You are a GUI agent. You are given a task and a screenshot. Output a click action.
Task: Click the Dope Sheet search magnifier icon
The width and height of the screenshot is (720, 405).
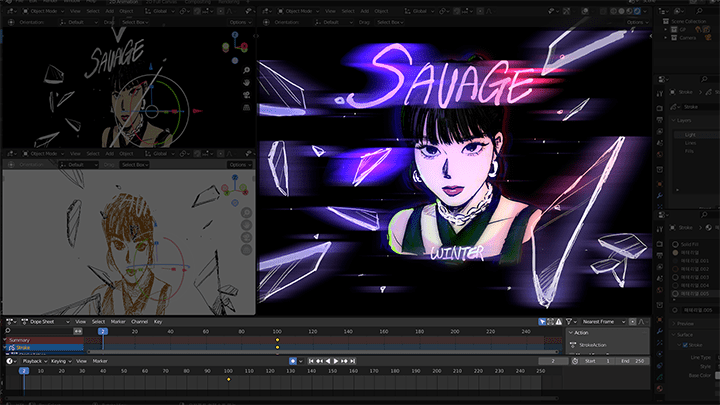tap(8, 331)
